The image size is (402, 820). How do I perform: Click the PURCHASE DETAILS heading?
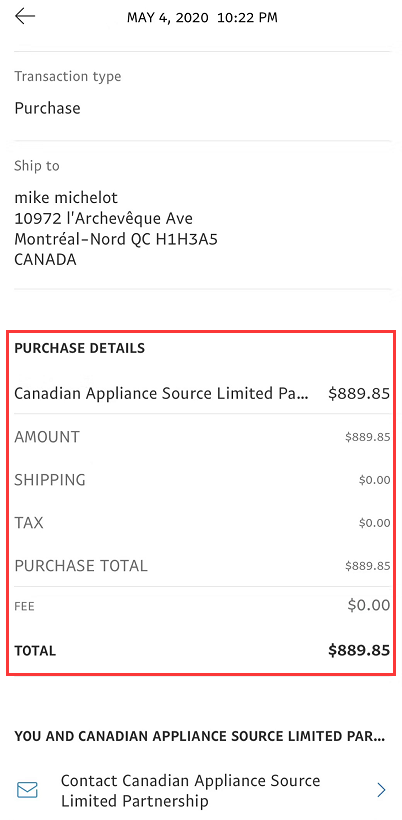pos(79,348)
